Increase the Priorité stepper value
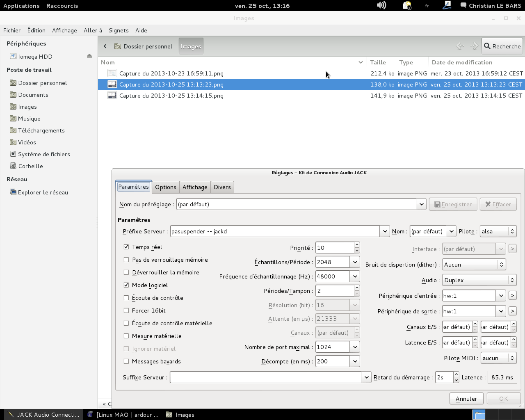Image resolution: width=525 pixels, height=420 pixels. (x=357, y=244)
